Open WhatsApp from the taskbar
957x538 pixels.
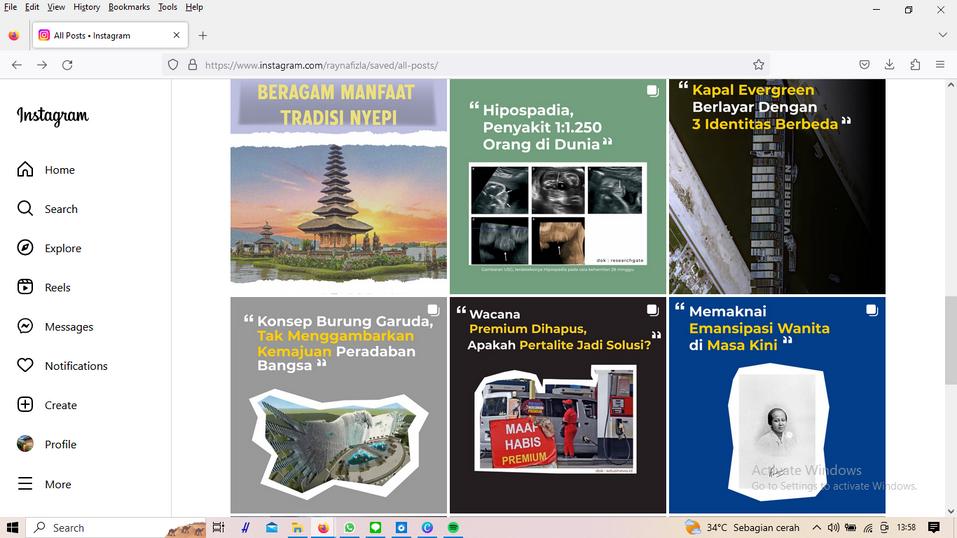[x=349, y=528]
